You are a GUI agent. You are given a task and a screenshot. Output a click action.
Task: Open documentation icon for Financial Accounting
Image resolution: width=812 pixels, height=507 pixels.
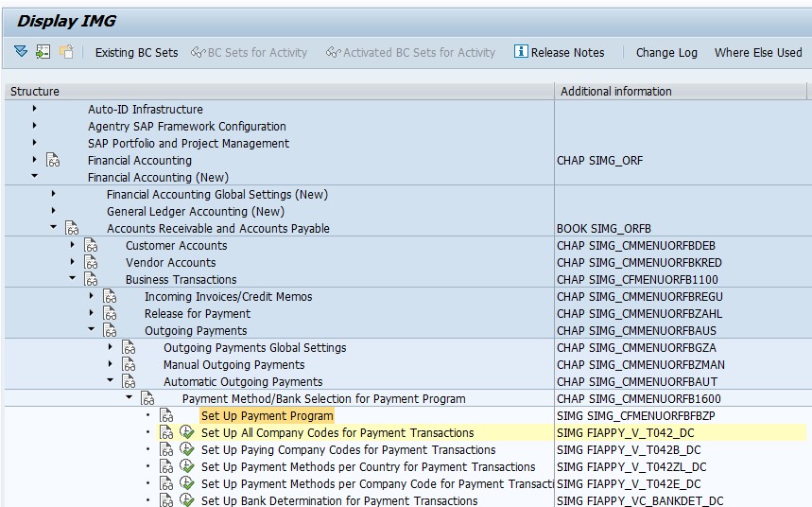pos(53,160)
